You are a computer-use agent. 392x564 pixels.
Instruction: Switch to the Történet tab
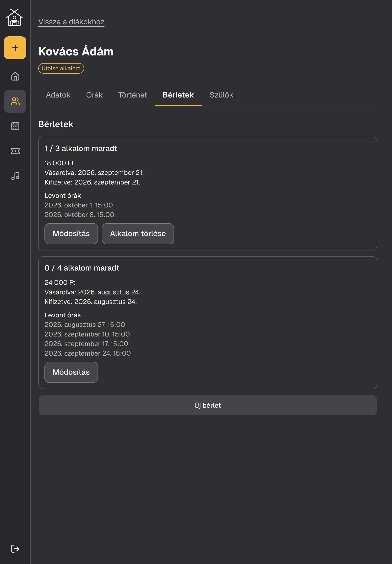[x=133, y=95]
